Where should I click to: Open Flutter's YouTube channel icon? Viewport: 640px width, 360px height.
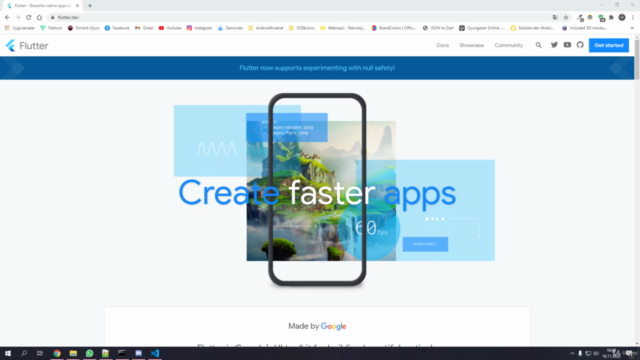567,45
